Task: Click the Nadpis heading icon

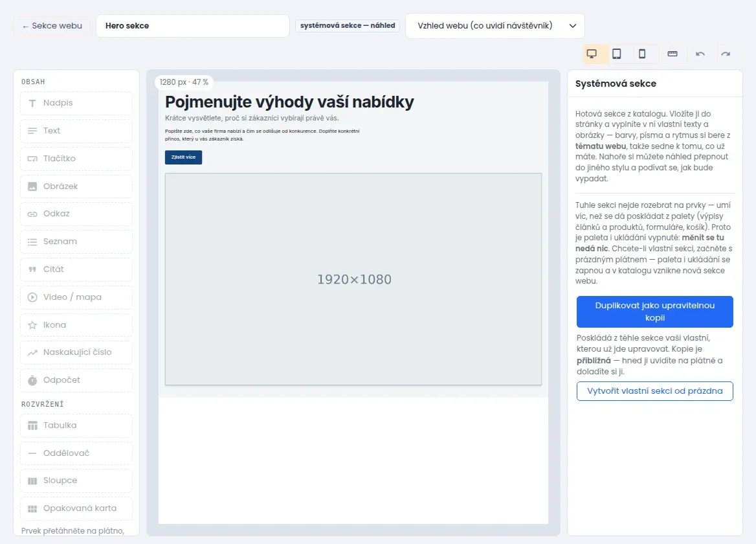Action: coord(32,103)
